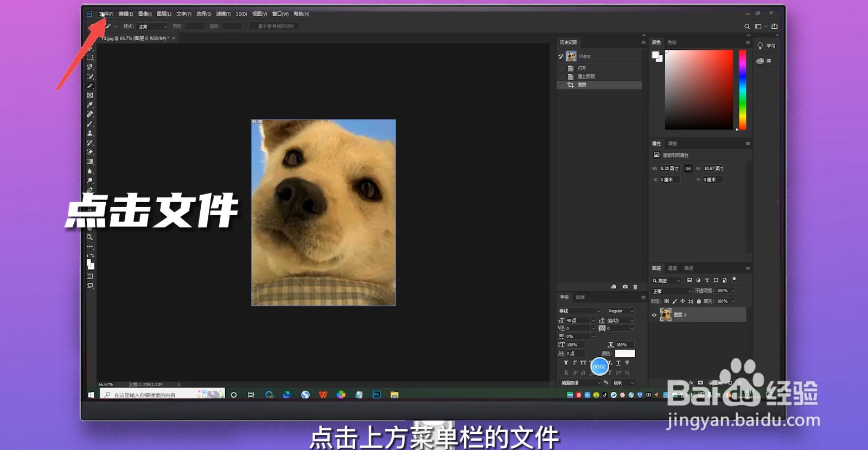Toggle underline T button in Character panel
Viewport: 868px width, 450px height.
618,363
